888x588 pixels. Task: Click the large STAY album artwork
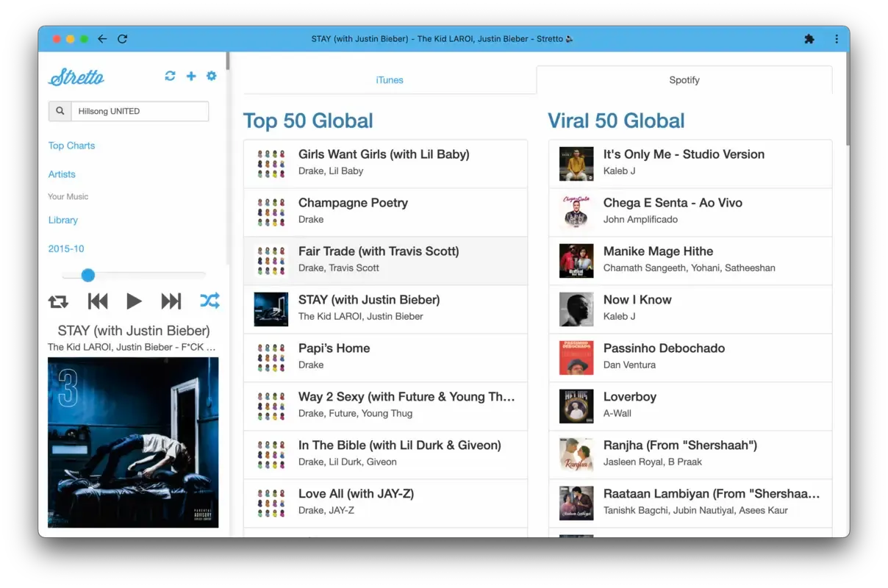[x=133, y=442]
